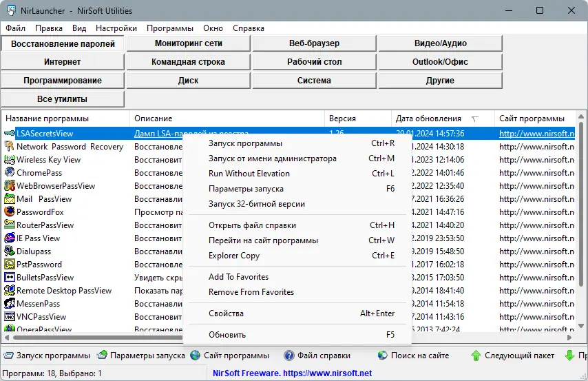Switch to Программирование category
The width and height of the screenshot is (588, 381).
[x=62, y=81]
